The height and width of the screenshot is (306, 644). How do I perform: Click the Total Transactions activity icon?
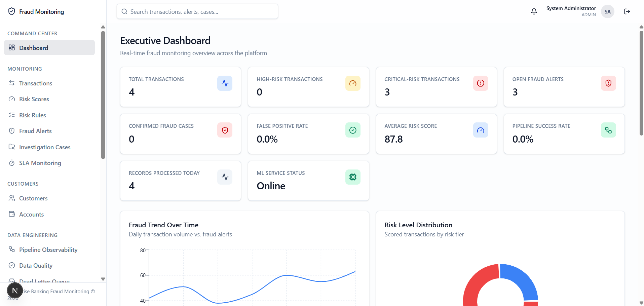coord(225,83)
